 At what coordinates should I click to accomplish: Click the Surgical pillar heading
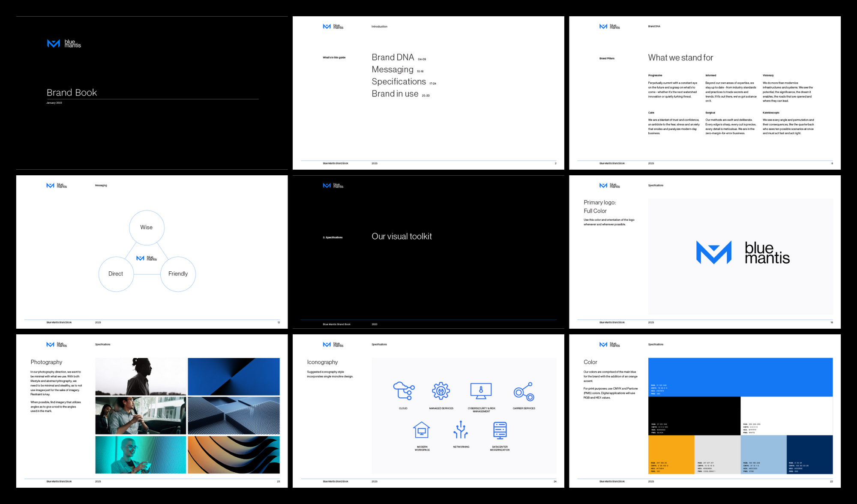[710, 113]
